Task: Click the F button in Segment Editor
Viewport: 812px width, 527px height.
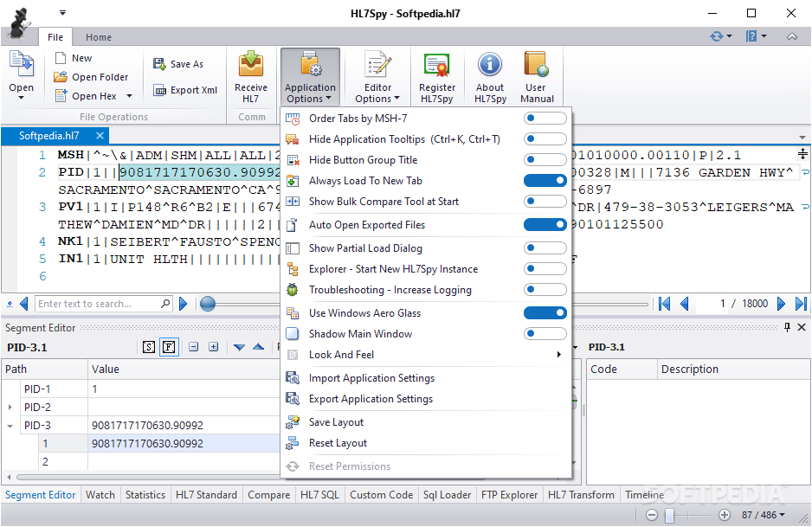Action: [x=169, y=347]
